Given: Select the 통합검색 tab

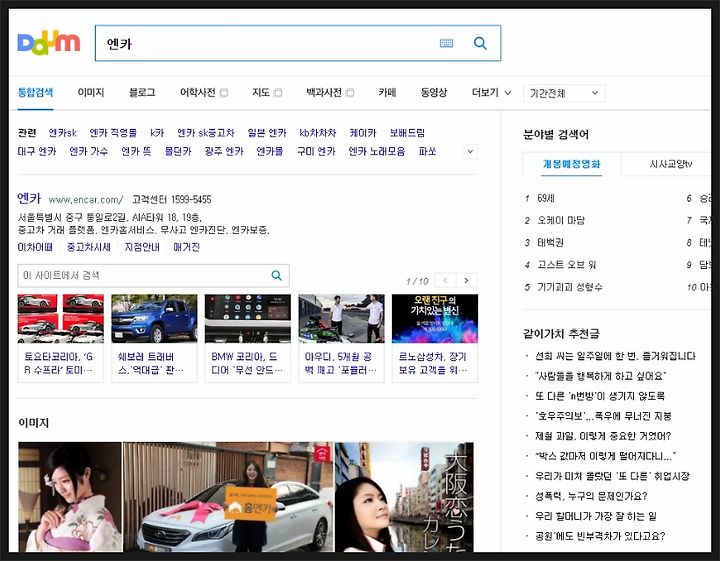Looking at the screenshot, I should point(35,93).
